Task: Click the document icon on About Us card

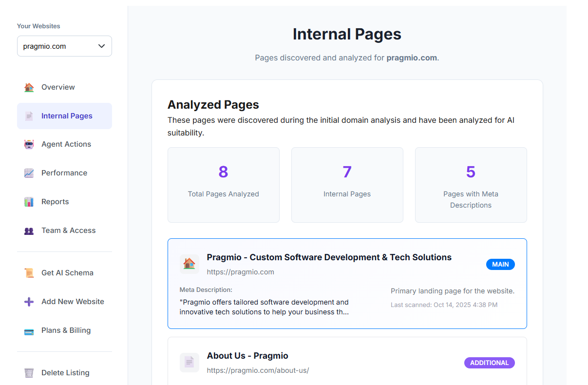Action: [x=189, y=362]
